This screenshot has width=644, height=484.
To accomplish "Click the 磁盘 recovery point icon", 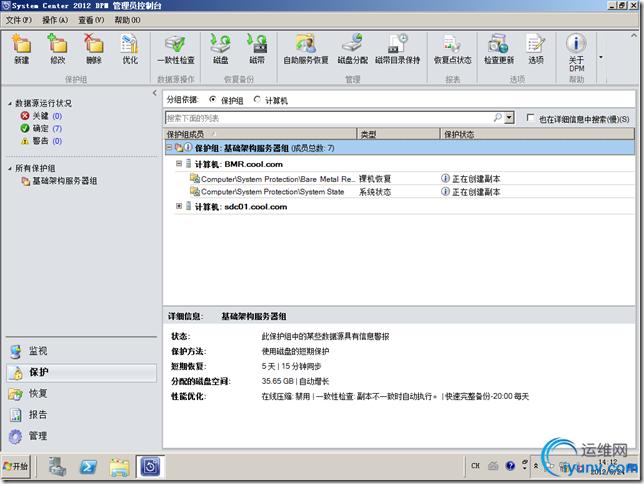I will click(221, 49).
